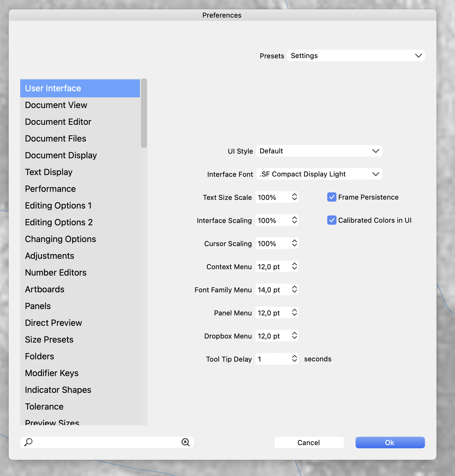Click the Cursor Scaling stepper arrows
The width and height of the screenshot is (455, 476).
click(294, 243)
